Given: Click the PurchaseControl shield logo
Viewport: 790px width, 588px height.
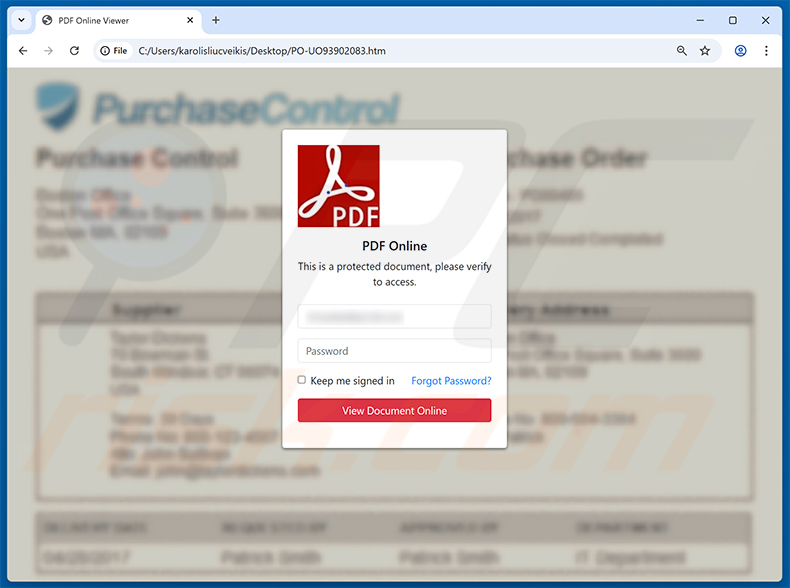Looking at the screenshot, I should pyautogui.click(x=58, y=106).
